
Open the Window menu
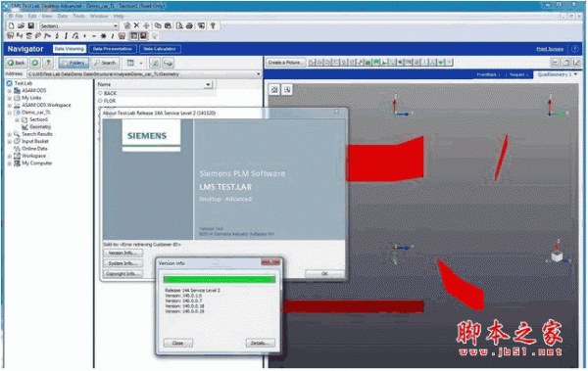click(99, 16)
